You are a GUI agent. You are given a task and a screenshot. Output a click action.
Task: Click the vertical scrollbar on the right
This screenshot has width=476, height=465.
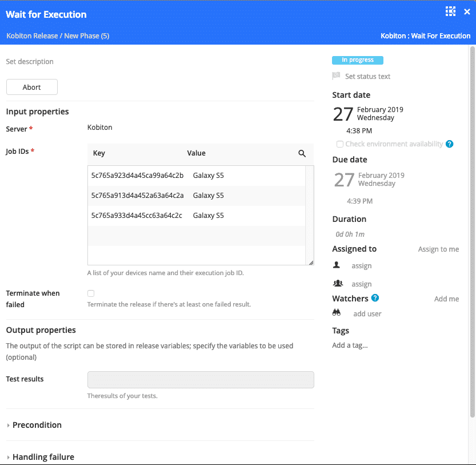472,229
